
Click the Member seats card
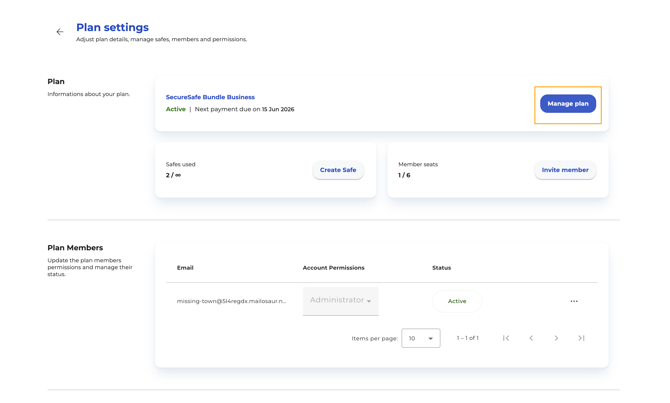tap(498, 170)
